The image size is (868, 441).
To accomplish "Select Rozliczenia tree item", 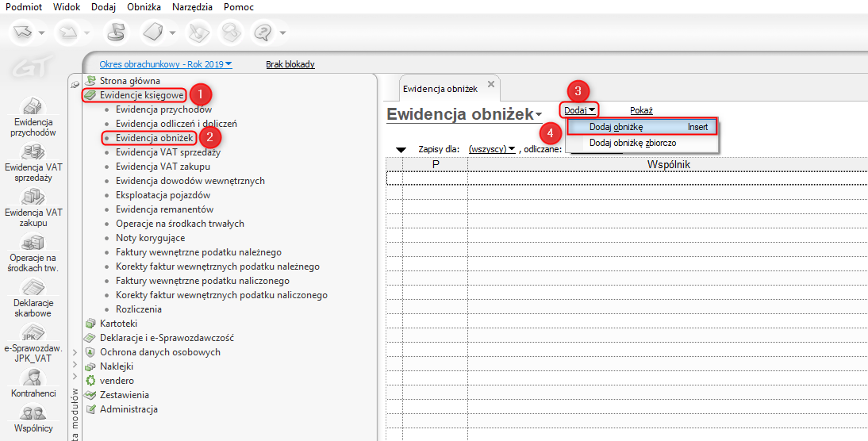I will [x=138, y=309].
